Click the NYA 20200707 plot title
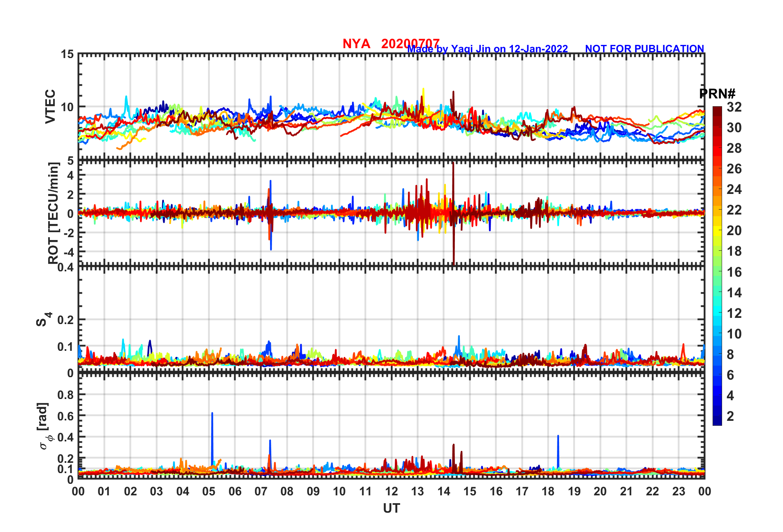Viewport: 783px width, 532px height. click(x=391, y=43)
